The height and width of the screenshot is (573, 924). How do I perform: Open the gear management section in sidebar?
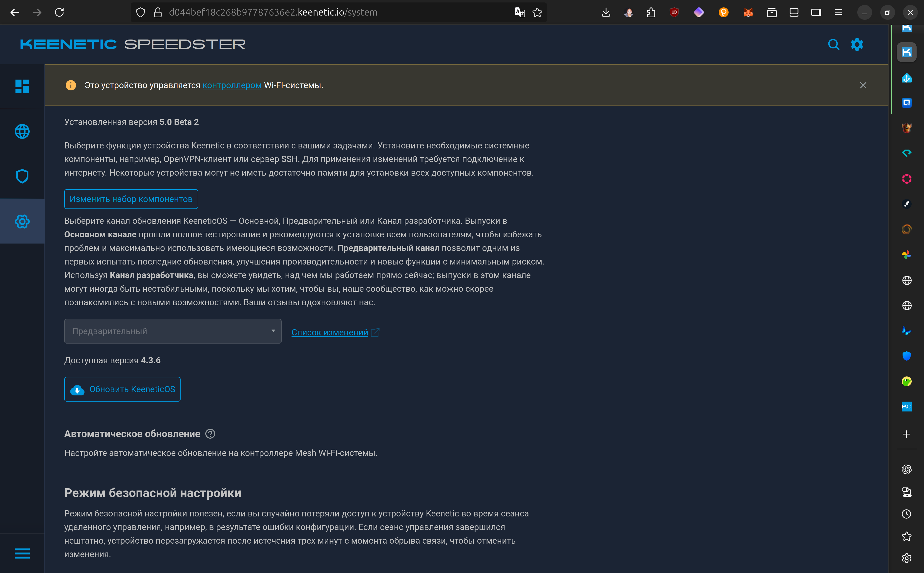pyautogui.click(x=22, y=221)
